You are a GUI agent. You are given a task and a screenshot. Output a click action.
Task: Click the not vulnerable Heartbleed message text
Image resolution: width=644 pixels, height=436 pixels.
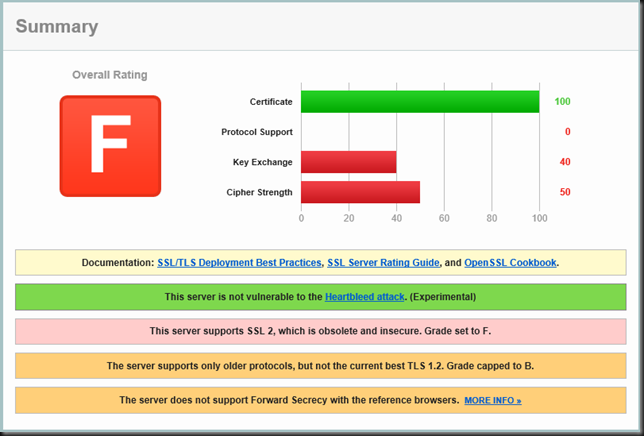tap(320, 297)
